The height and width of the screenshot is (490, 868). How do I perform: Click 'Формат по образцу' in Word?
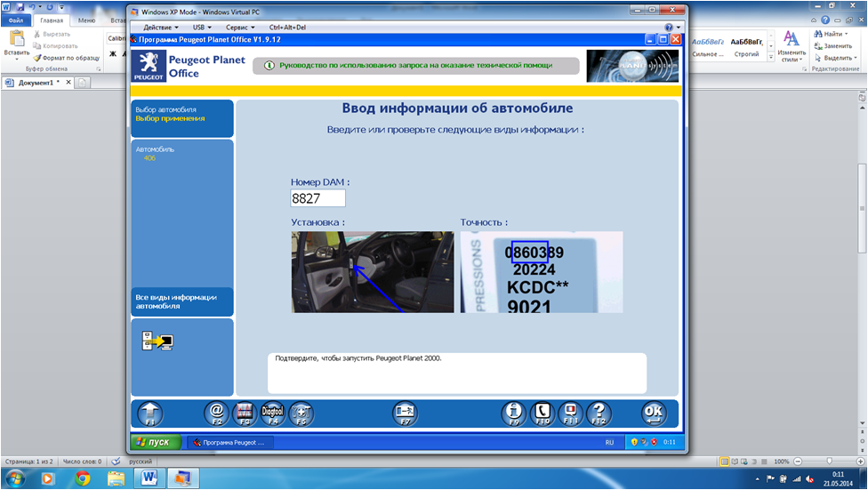pos(67,58)
